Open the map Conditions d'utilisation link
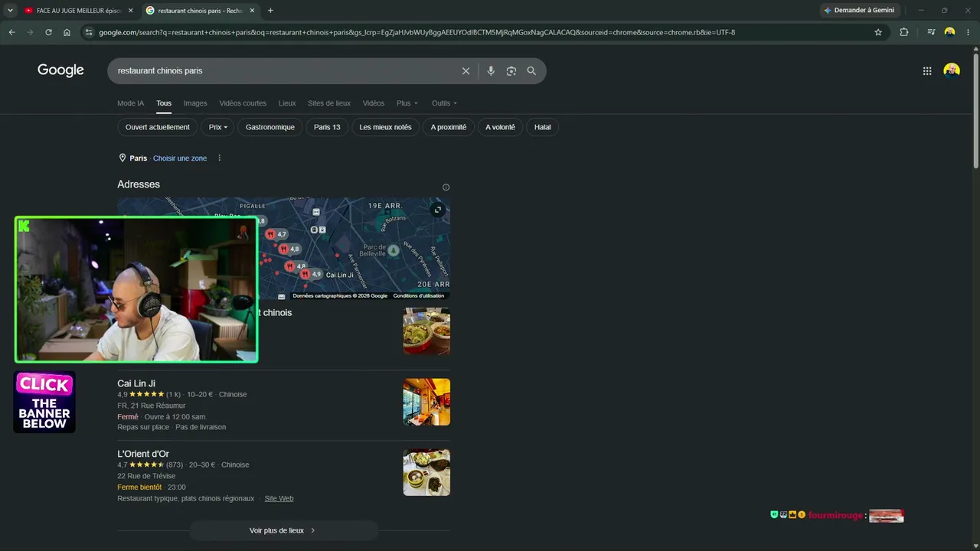Viewport: 980px width, 551px height. 419,295
